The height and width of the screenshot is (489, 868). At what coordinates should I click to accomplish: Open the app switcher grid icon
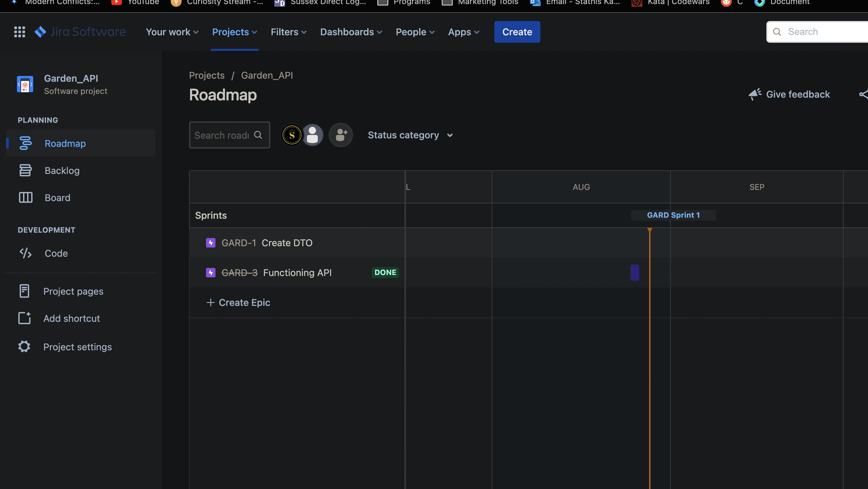(x=20, y=32)
